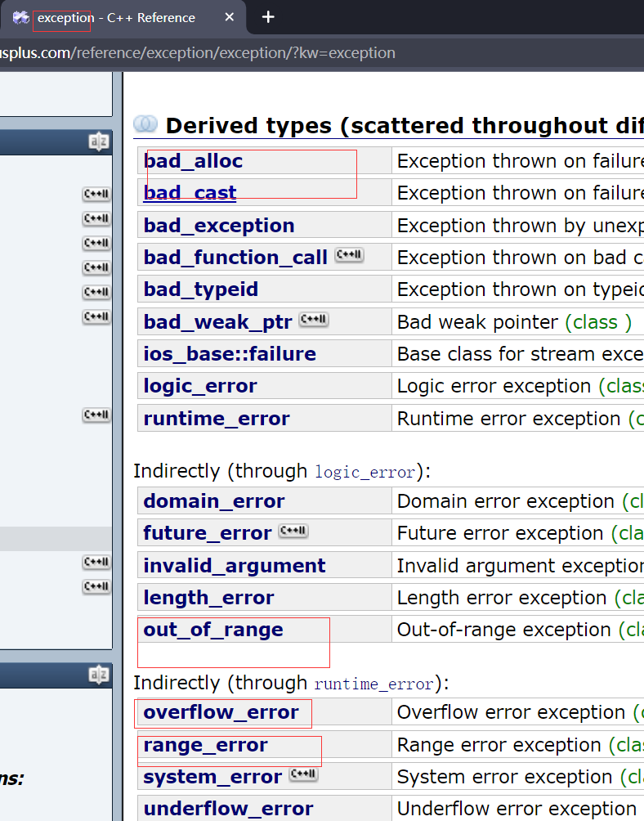Open the bad_typeid class link
This screenshot has height=821, width=644.
click(x=201, y=289)
